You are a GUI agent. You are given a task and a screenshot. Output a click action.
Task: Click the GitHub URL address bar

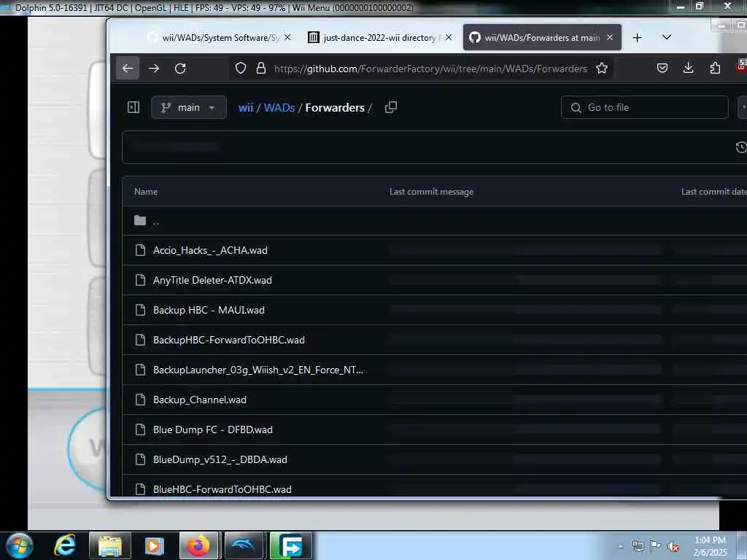click(x=430, y=69)
